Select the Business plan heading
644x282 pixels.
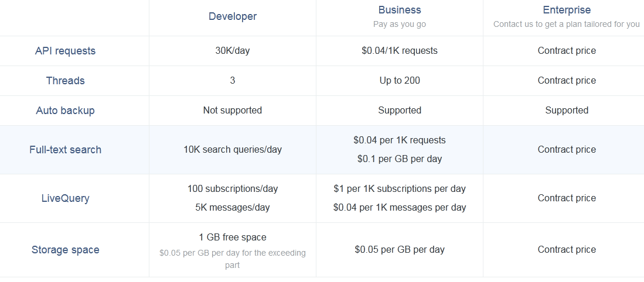point(400,10)
